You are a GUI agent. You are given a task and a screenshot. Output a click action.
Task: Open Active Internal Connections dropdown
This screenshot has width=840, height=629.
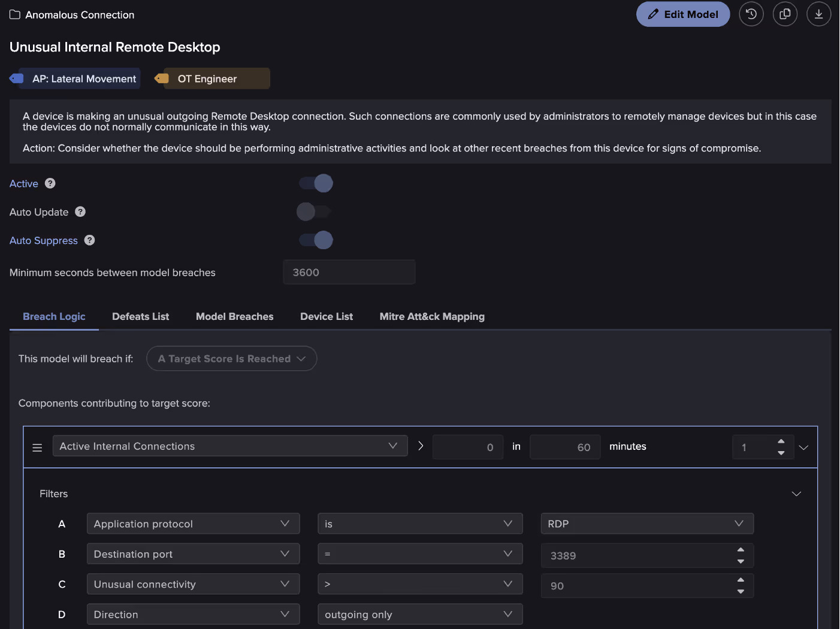pos(230,446)
